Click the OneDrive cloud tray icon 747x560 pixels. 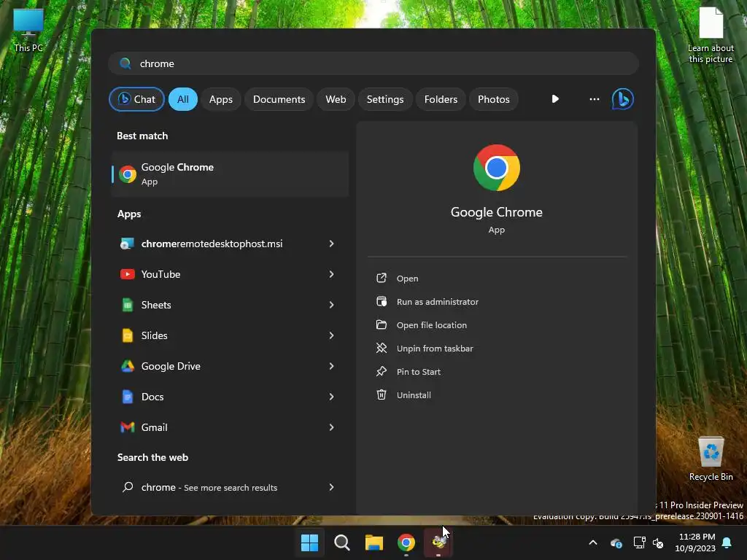tap(616, 542)
